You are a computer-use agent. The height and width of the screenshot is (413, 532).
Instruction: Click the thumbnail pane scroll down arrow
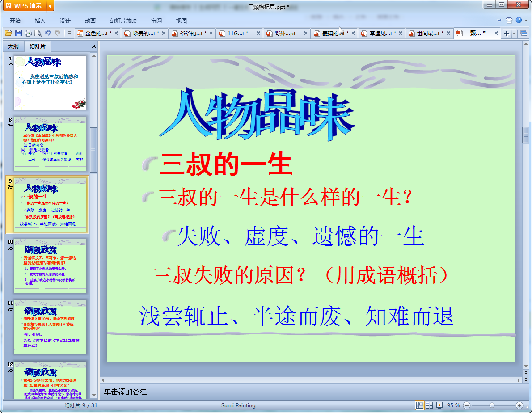[x=93, y=396]
